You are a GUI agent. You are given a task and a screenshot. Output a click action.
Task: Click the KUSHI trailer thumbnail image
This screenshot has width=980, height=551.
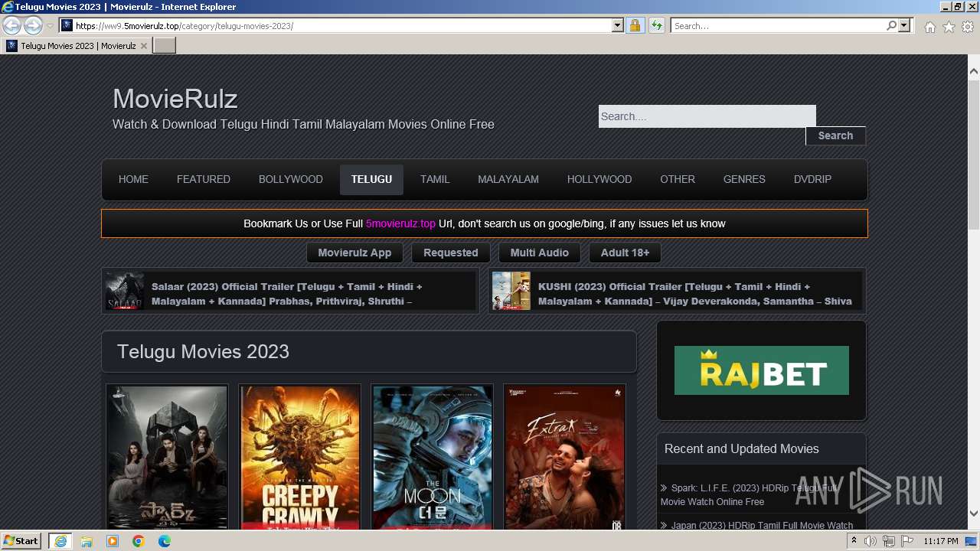pyautogui.click(x=511, y=291)
